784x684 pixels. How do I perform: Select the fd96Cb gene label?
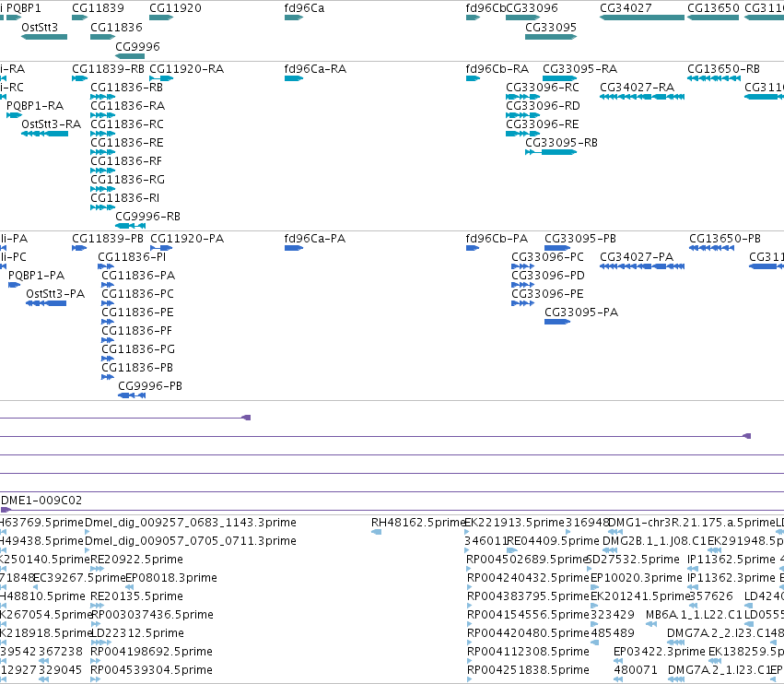click(486, 8)
